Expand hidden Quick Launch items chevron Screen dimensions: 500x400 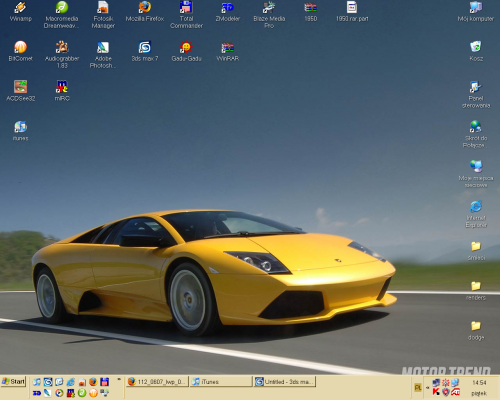(119, 379)
